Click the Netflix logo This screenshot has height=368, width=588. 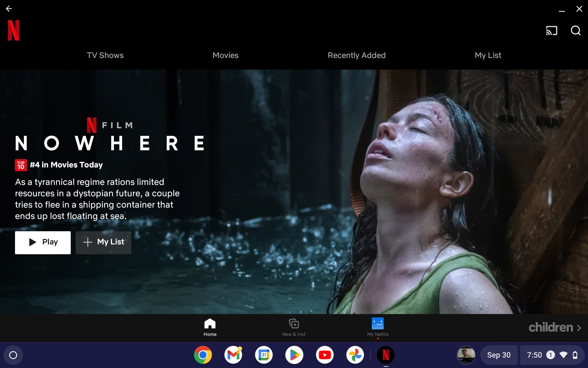13,30
